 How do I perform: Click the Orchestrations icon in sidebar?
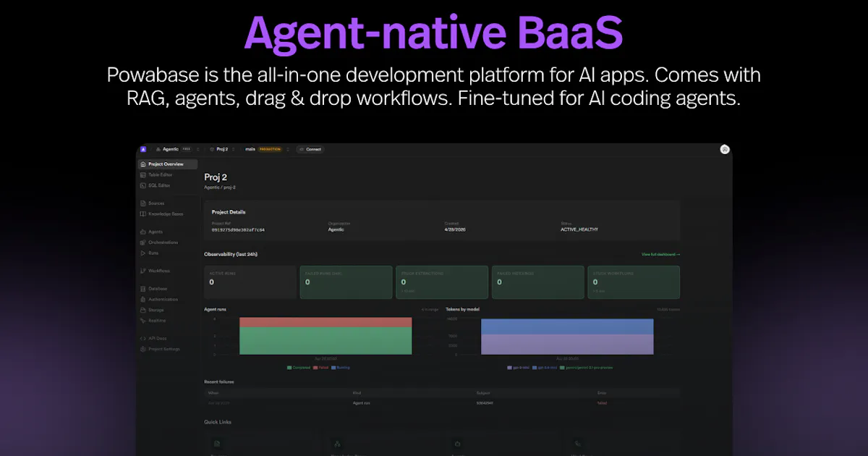[142, 242]
